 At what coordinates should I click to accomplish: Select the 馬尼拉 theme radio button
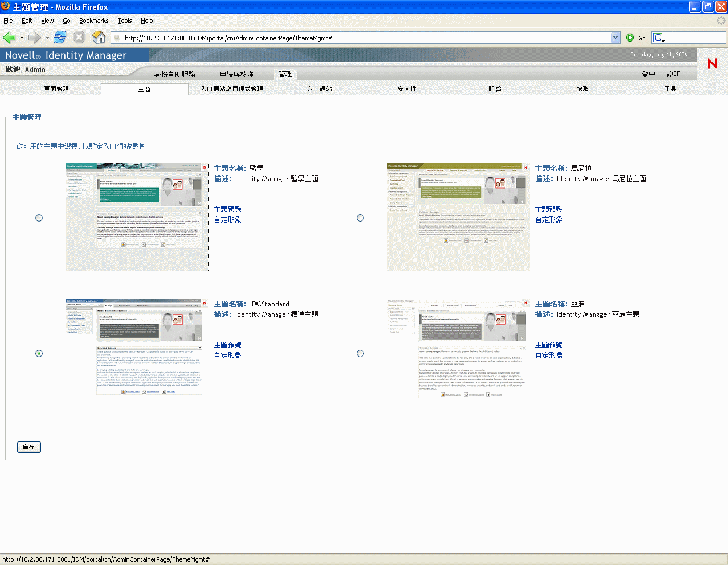pos(360,218)
